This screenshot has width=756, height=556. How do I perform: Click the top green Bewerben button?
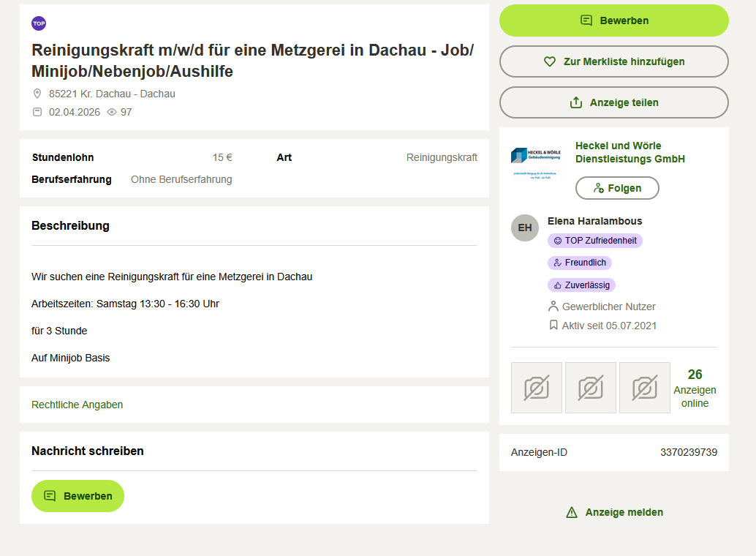[x=613, y=20]
